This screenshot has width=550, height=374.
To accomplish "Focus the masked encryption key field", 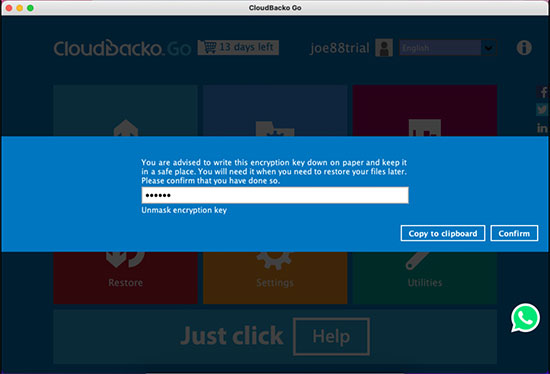I will click(275, 195).
